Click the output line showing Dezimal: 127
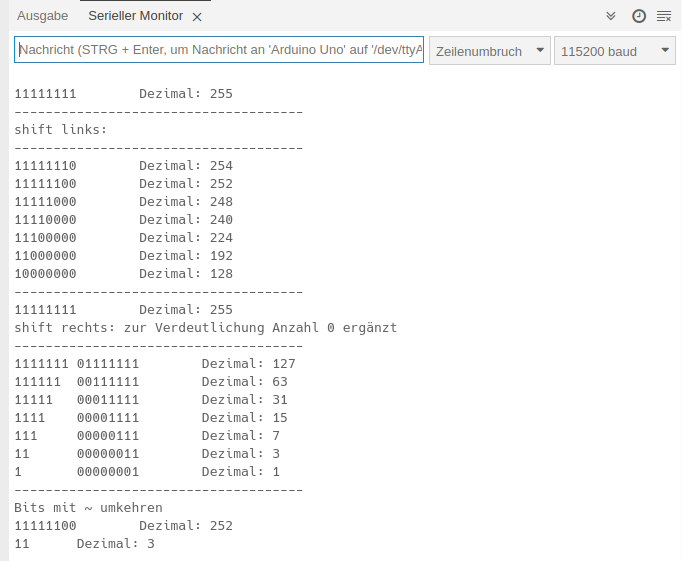This screenshot has width=682, height=561. click(155, 364)
